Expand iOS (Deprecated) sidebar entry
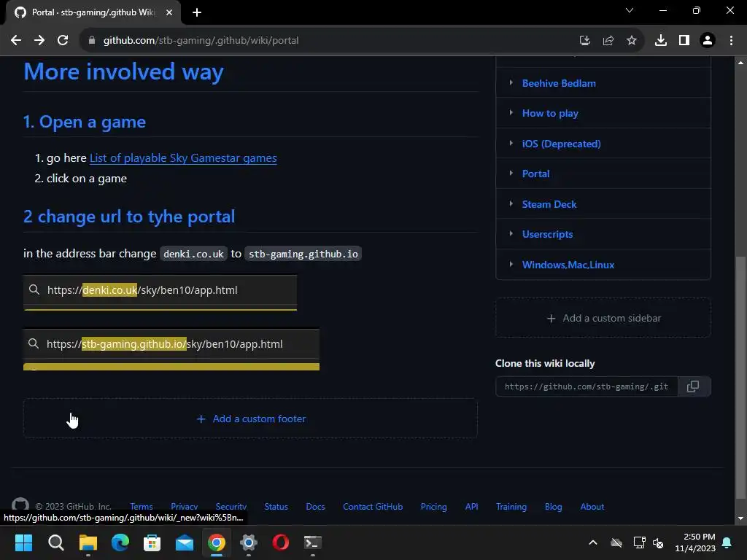The width and height of the screenshot is (747, 560). pos(511,143)
